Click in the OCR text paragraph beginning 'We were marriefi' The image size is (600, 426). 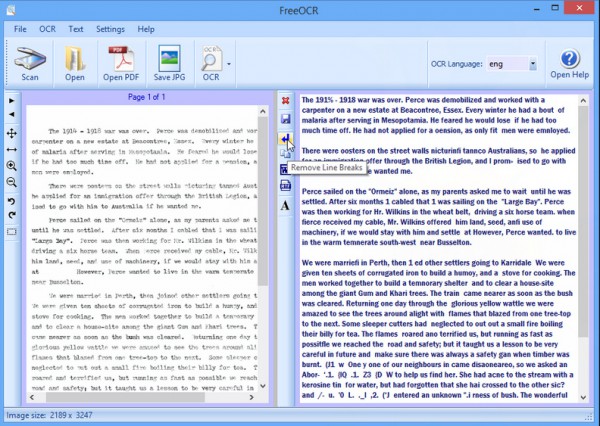[x=438, y=329]
